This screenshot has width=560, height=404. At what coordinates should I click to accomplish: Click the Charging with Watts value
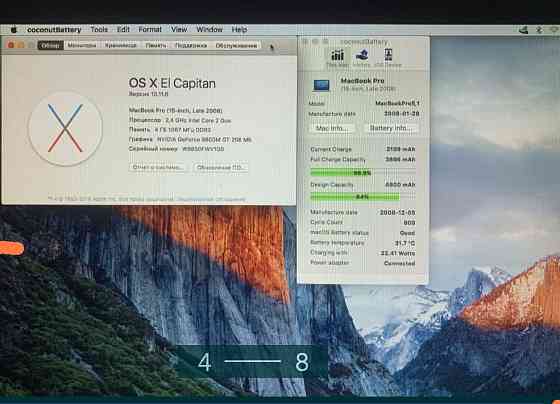click(398, 253)
